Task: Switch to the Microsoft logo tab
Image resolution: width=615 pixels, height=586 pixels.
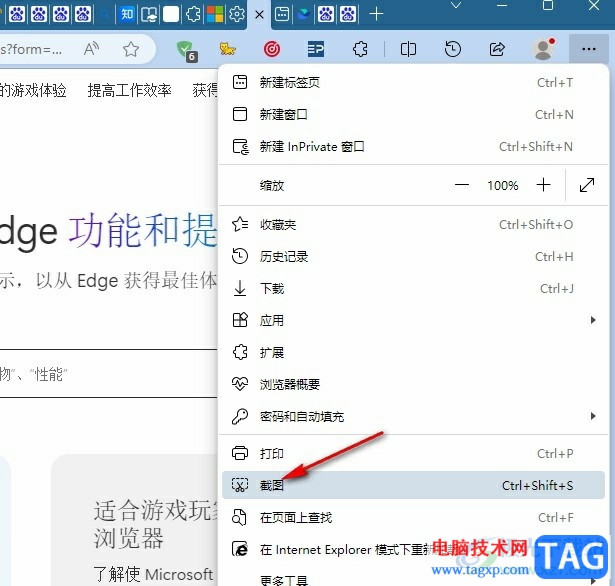Action: tap(215, 15)
